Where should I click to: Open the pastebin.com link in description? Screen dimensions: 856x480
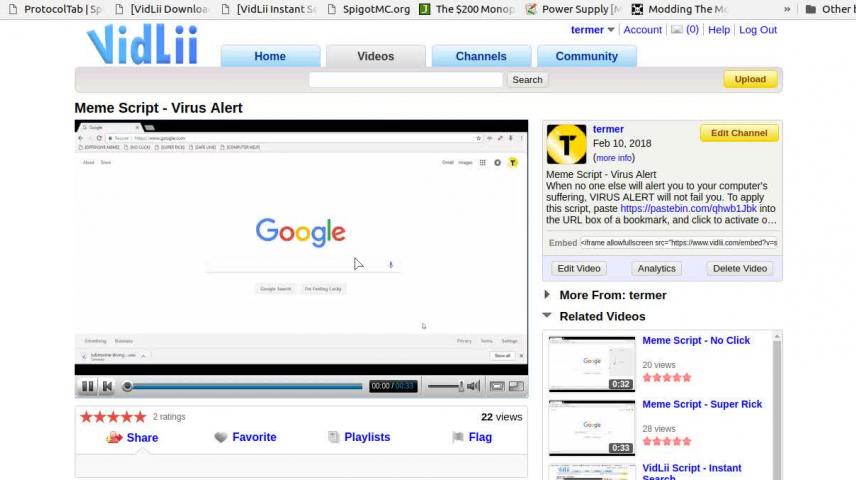pos(688,209)
